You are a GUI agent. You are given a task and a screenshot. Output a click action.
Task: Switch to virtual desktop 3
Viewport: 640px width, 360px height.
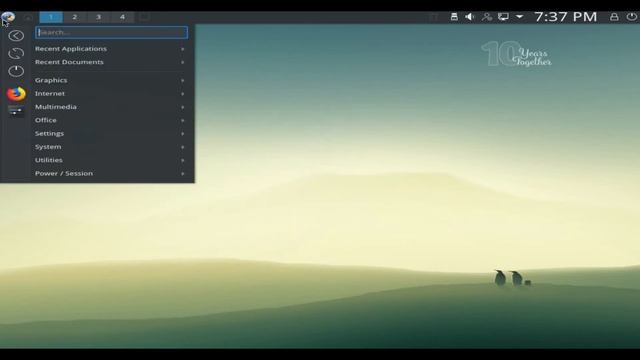click(x=98, y=17)
